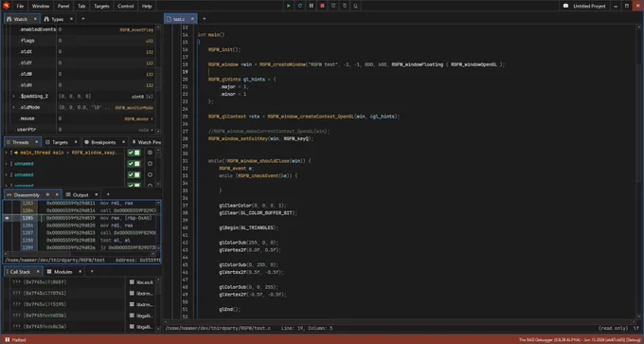Click the blue Restart icon in the toolbar

[300, 7]
